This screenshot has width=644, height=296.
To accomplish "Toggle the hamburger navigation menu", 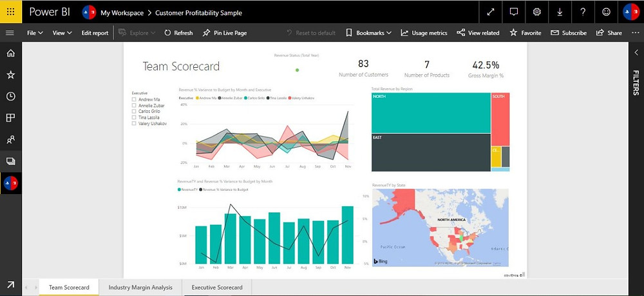I will tap(10, 33).
